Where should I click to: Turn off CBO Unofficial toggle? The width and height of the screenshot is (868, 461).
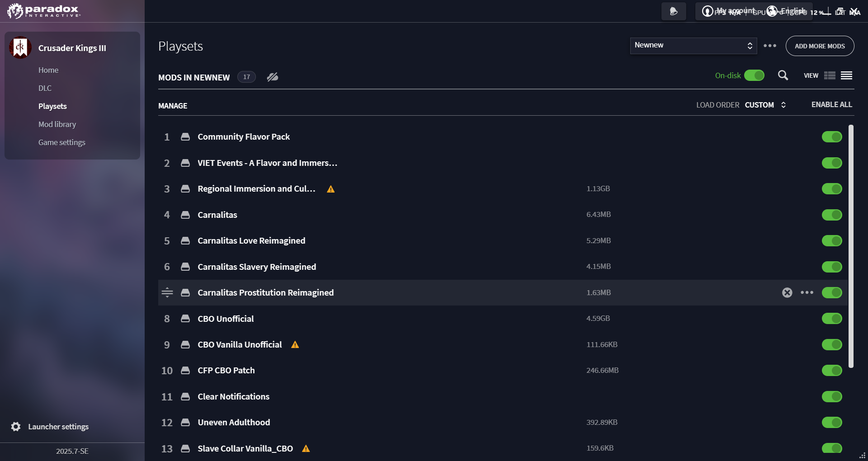point(832,319)
